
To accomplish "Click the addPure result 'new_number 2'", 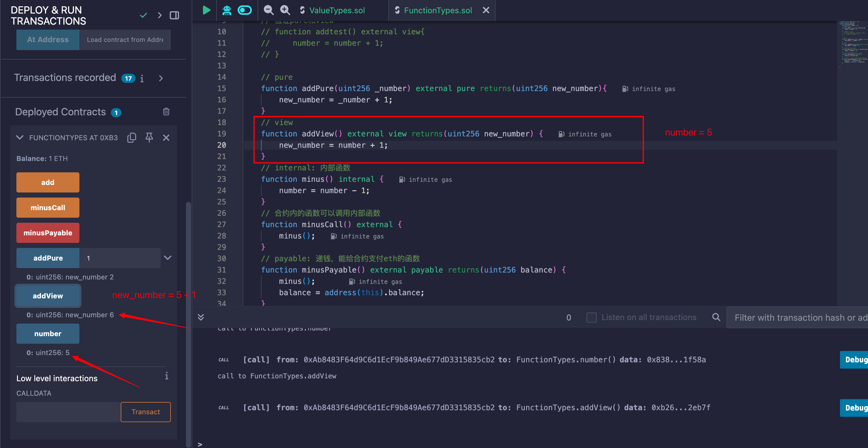I will [70, 277].
